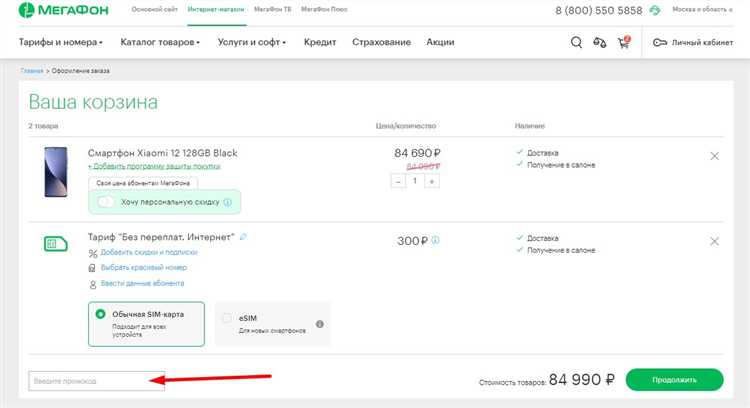Switch to Интернет-магазин tab
Image resolution: width=750 pixels, height=408 pixels.
216,10
